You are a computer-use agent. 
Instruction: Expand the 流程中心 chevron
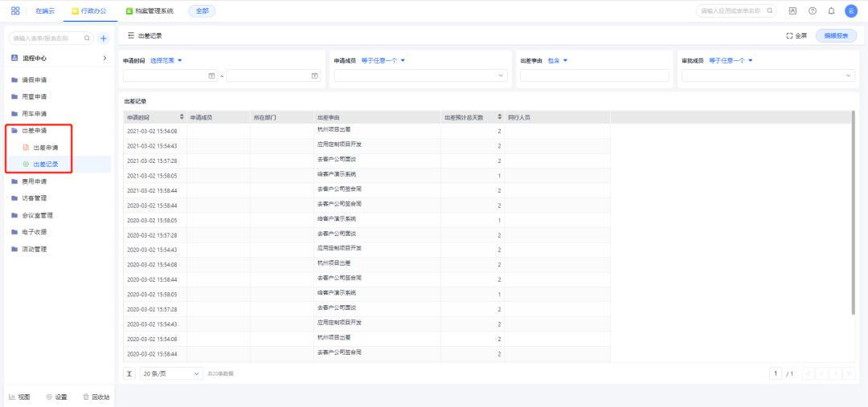(104, 58)
